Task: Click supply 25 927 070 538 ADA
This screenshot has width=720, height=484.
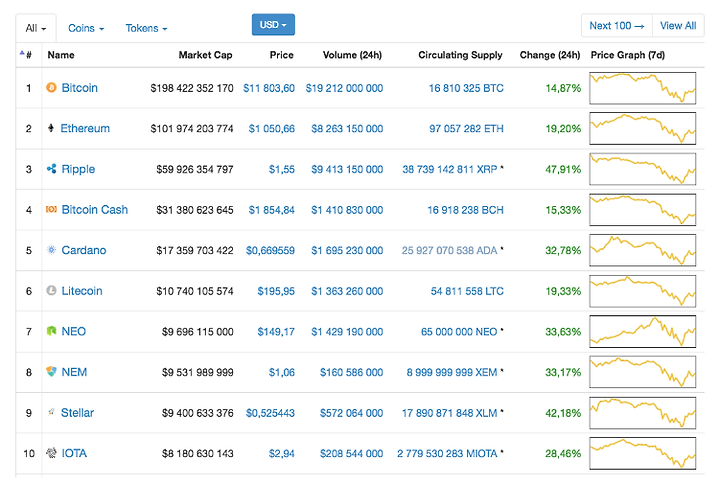Action: (x=450, y=250)
